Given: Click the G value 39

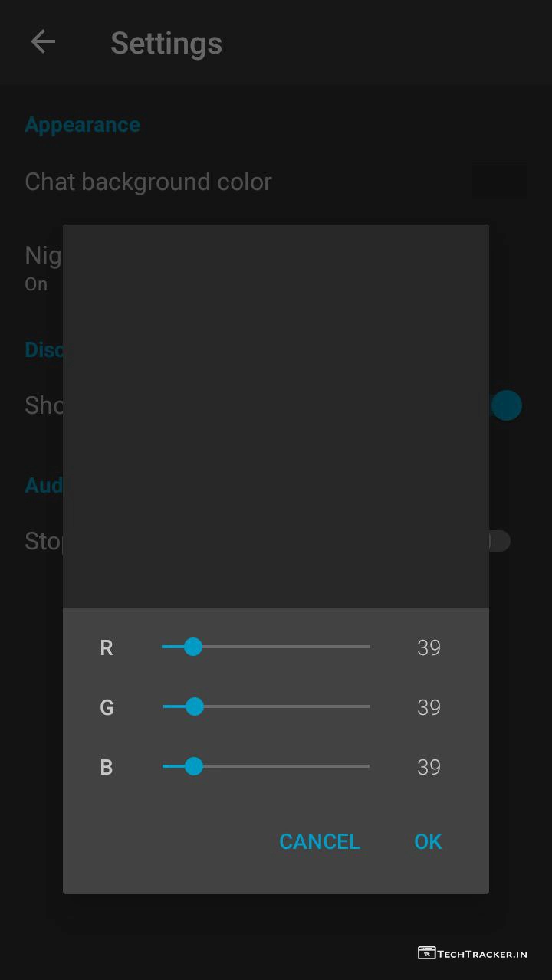Looking at the screenshot, I should (429, 707).
